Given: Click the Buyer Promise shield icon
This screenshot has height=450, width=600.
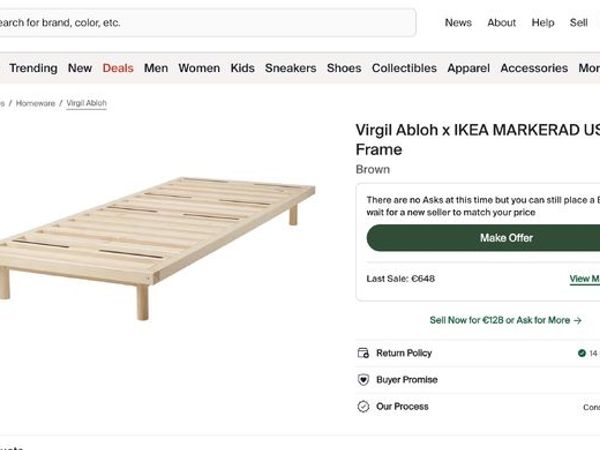Looking at the screenshot, I should 364,380.
